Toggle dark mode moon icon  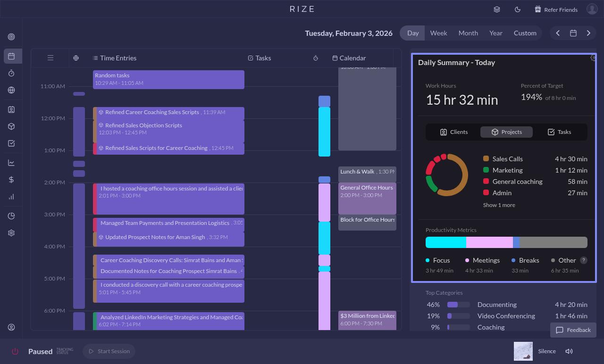[x=517, y=9]
